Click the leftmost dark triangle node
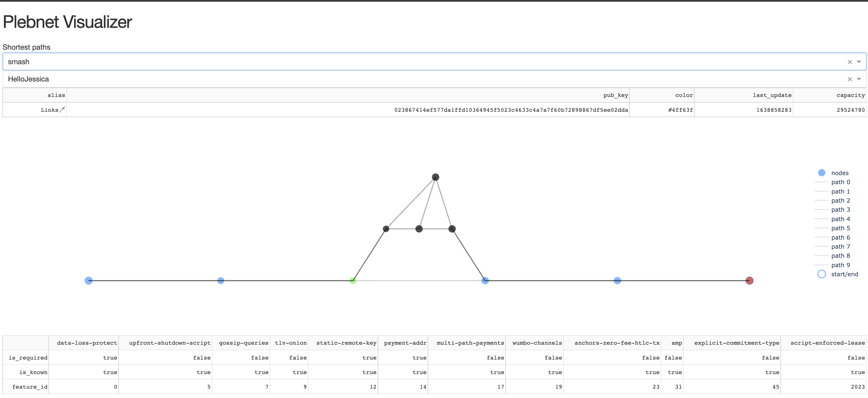Screen dimensions: 868x398 [386, 229]
